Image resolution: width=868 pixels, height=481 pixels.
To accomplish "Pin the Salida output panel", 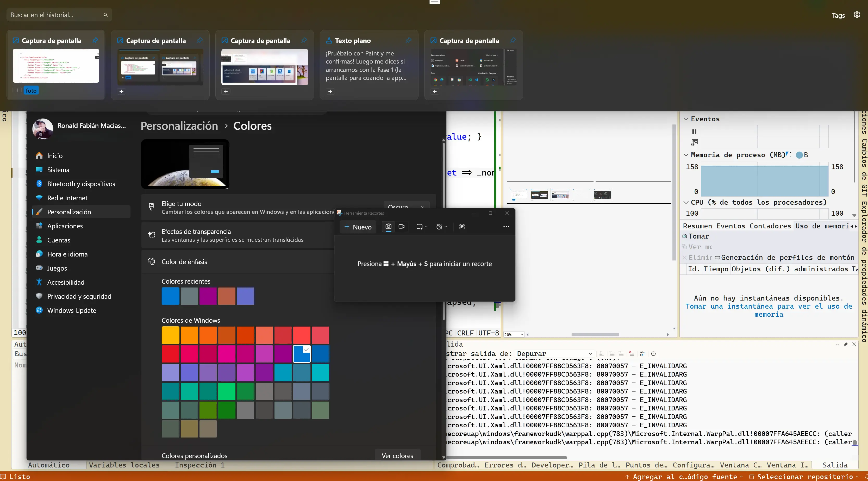I will (845, 344).
